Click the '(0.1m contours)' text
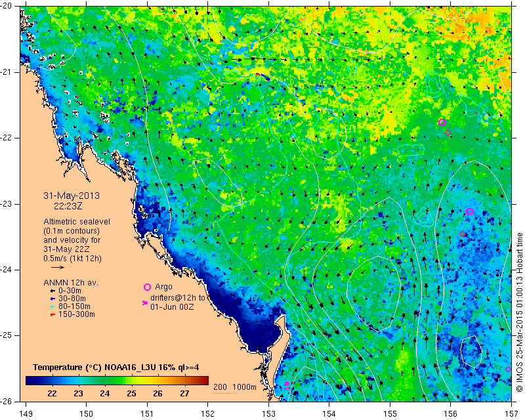The width and height of the screenshot is (525, 420). click(72, 231)
